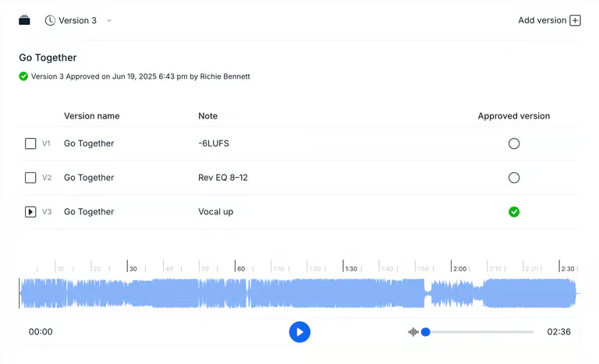Viewport: 599px width, 364px height.
Task: Click the V2 version label
Action: click(x=47, y=178)
